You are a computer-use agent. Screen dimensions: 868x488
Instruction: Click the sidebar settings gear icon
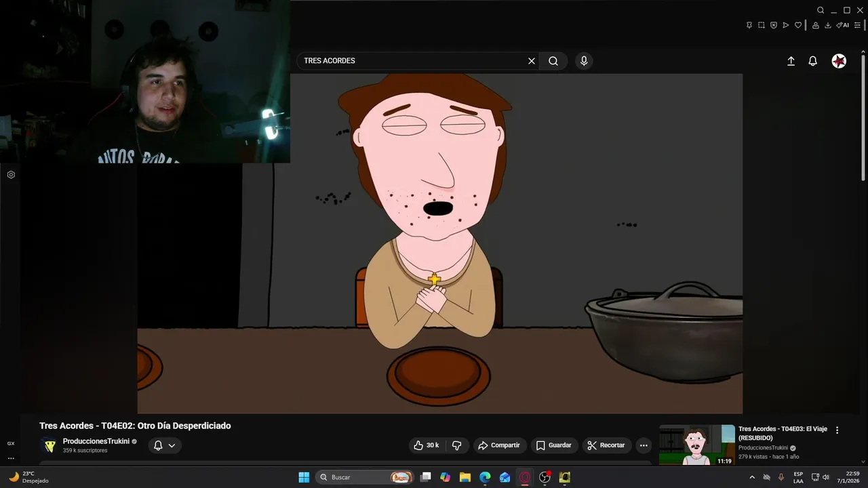(11, 175)
